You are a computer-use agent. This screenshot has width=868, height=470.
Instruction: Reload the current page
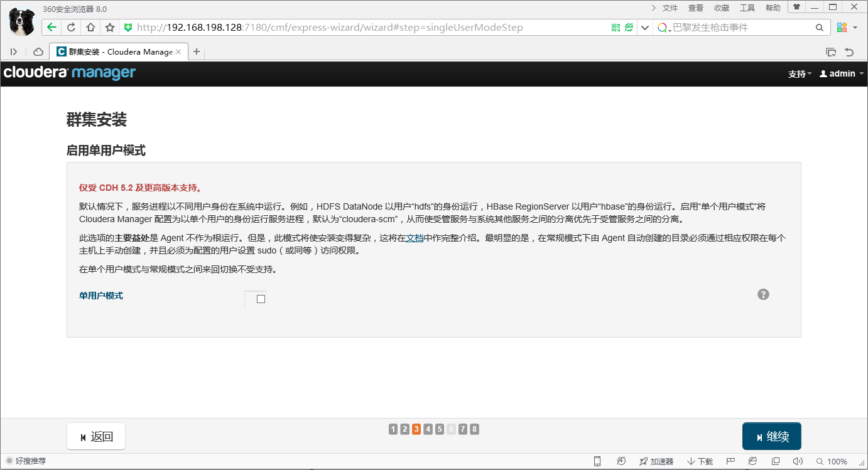[71, 28]
